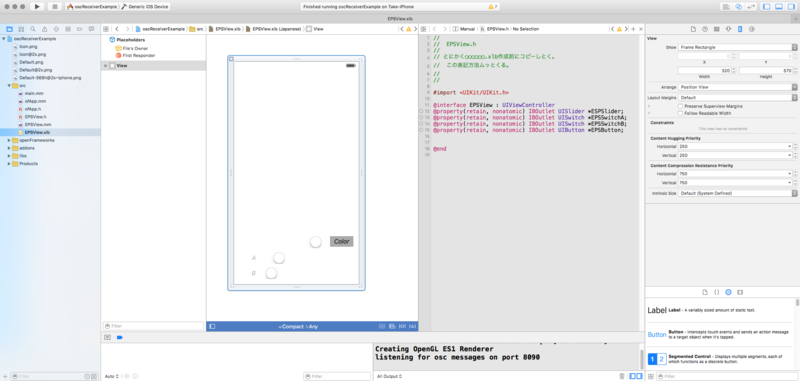Switch to Assistant editor mode
Image resolution: width=800 pixels, height=381 pixels.
[x=739, y=7]
